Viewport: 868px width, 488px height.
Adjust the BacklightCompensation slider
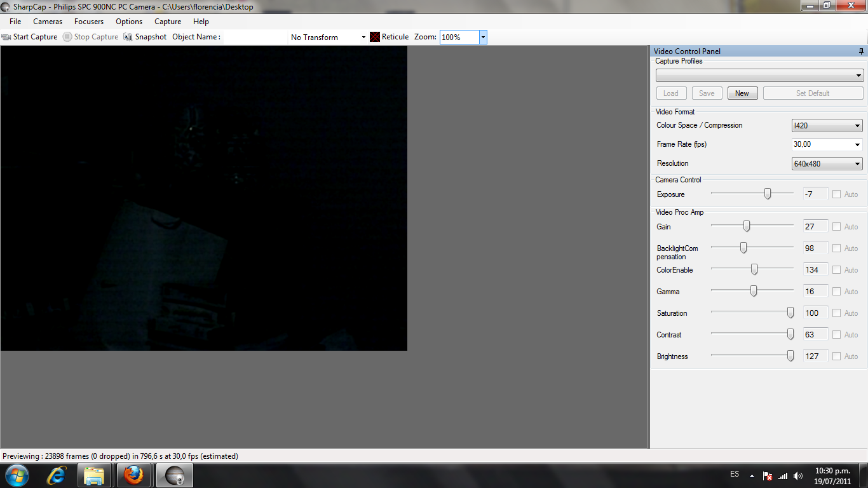[743, 248]
